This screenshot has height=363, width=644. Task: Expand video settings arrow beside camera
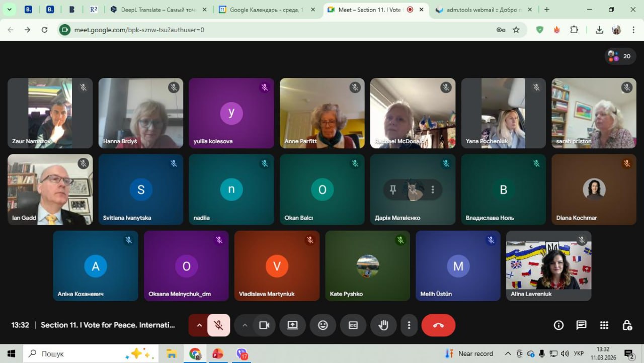[x=245, y=325]
